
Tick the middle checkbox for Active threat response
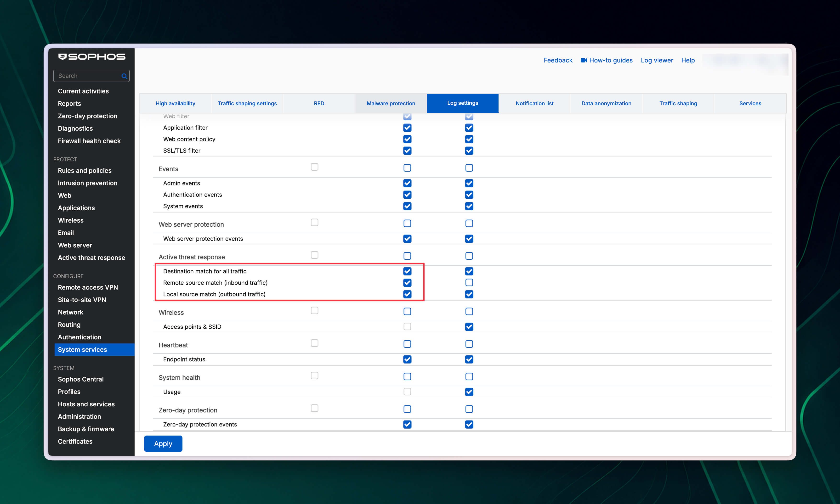(407, 256)
